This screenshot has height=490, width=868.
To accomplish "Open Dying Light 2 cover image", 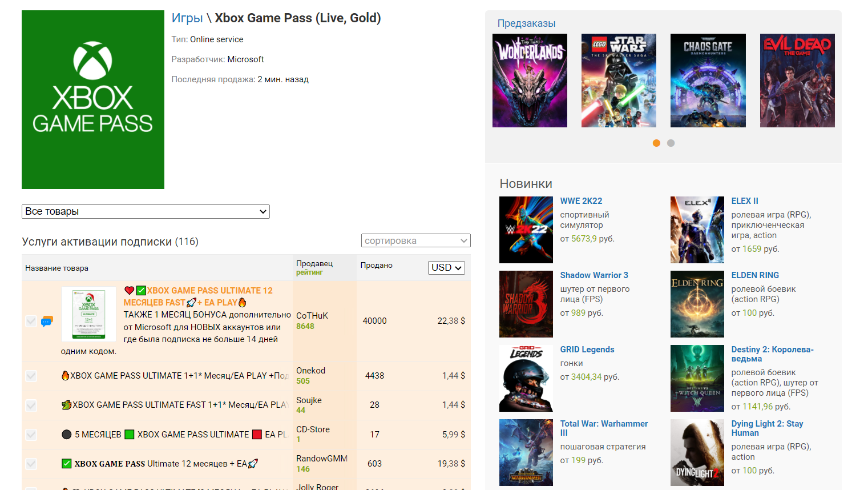I will coord(697,452).
